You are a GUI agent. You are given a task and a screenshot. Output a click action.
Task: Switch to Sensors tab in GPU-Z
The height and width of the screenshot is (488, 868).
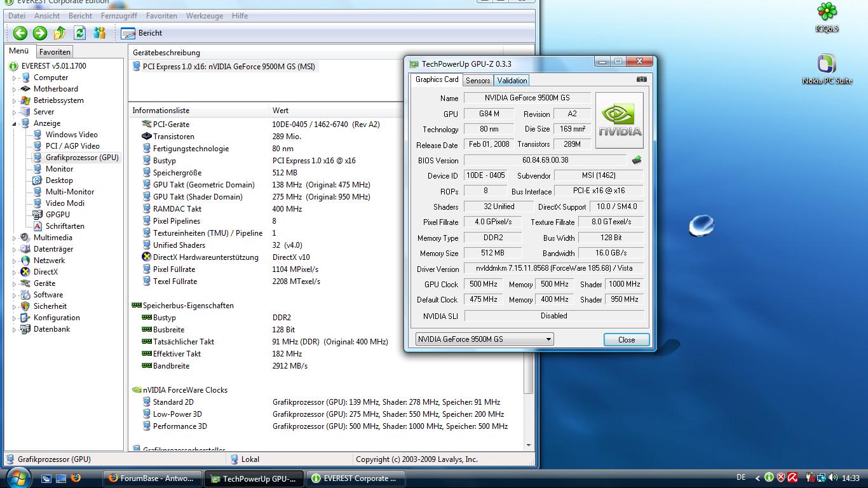tap(478, 81)
